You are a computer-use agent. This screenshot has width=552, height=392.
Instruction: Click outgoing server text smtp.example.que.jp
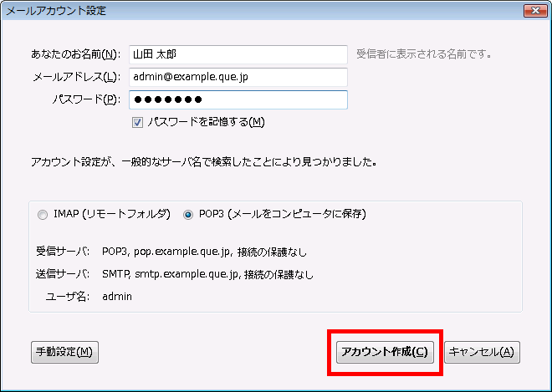pos(187,274)
